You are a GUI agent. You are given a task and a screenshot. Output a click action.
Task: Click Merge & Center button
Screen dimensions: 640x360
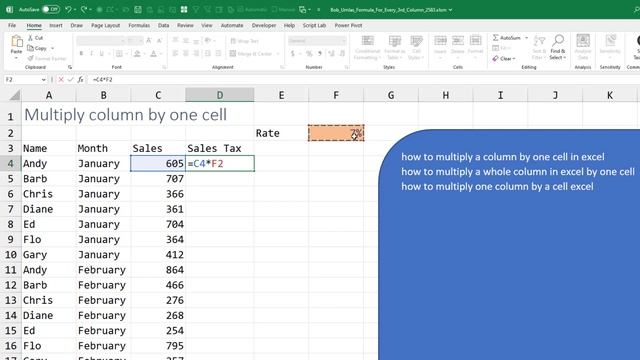tap(250, 53)
